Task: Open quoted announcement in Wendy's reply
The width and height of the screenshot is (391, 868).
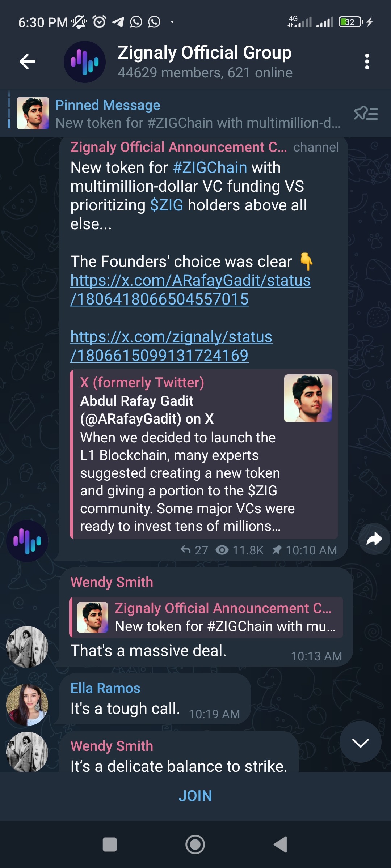Action: coord(206,617)
